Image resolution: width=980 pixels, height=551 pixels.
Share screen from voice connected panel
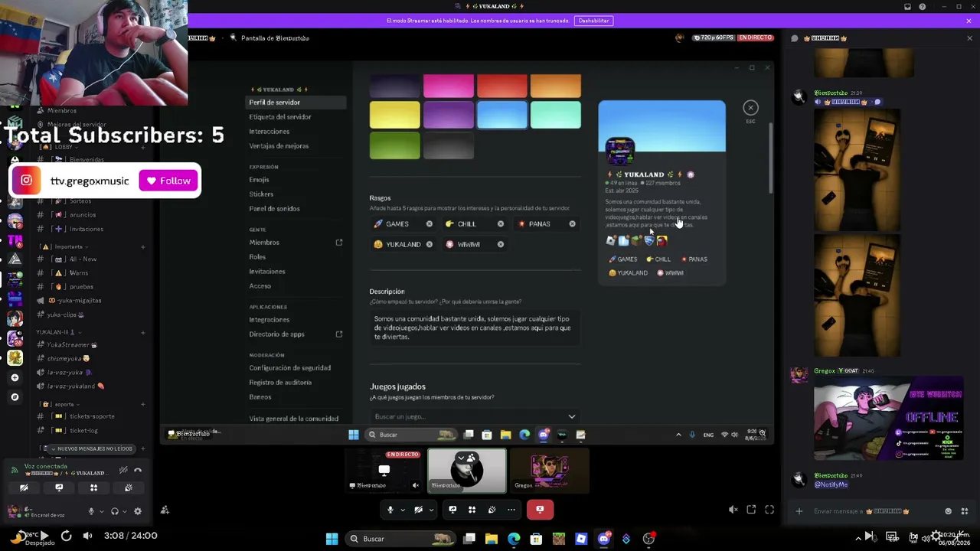[59, 487]
